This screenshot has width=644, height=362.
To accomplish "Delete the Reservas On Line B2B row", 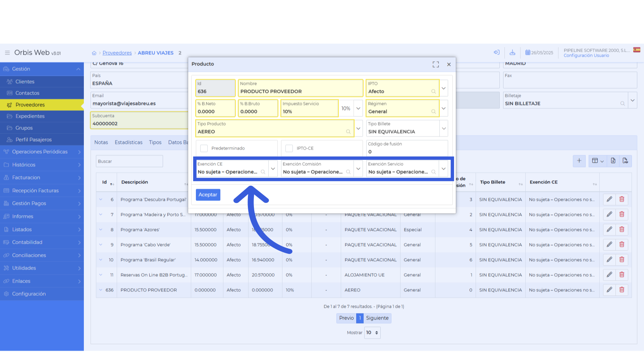I will (x=622, y=275).
